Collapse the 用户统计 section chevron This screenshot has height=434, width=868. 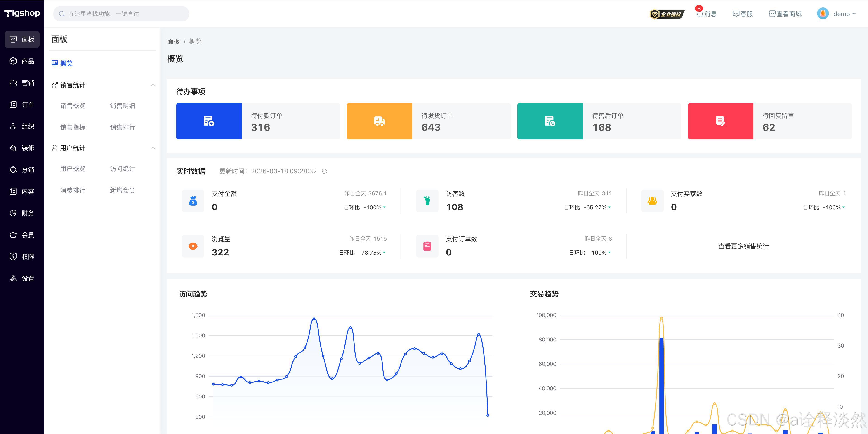pos(153,148)
